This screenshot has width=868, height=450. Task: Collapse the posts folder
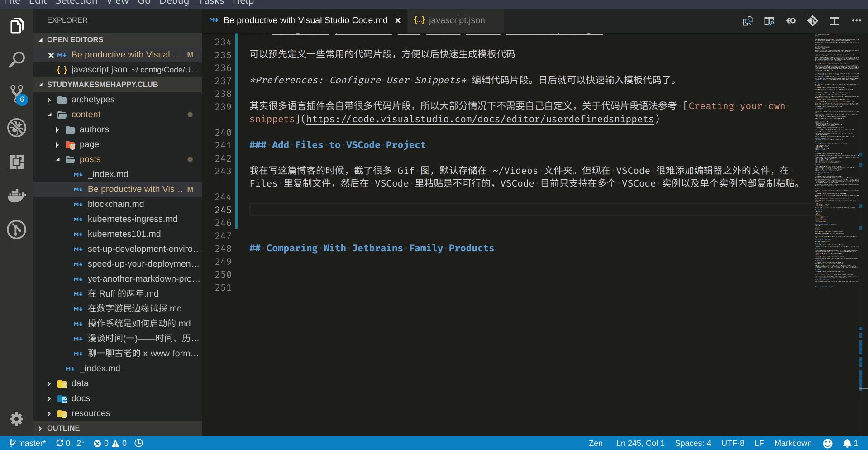[x=118, y=159]
